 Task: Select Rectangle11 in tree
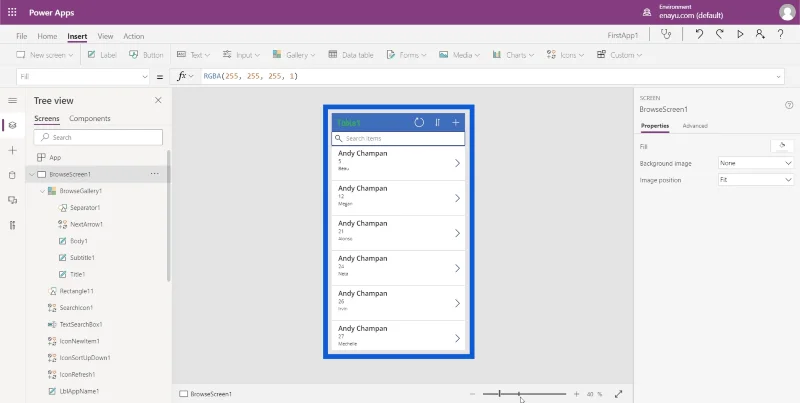click(x=77, y=291)
